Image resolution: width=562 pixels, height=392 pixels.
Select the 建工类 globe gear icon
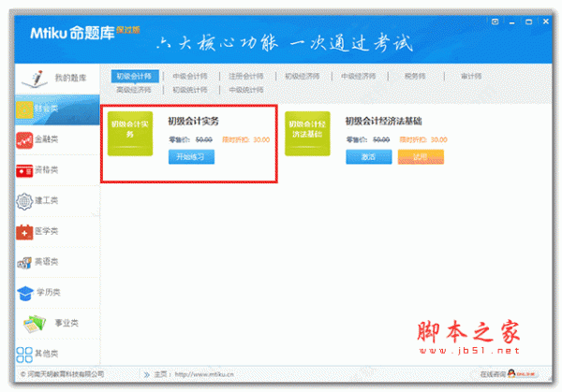24,201
